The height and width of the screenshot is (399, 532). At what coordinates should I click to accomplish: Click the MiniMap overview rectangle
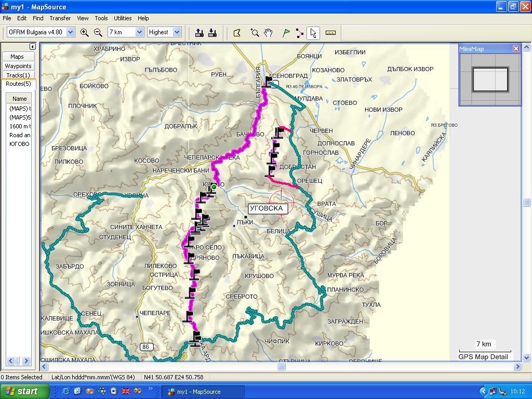(490, 79)
